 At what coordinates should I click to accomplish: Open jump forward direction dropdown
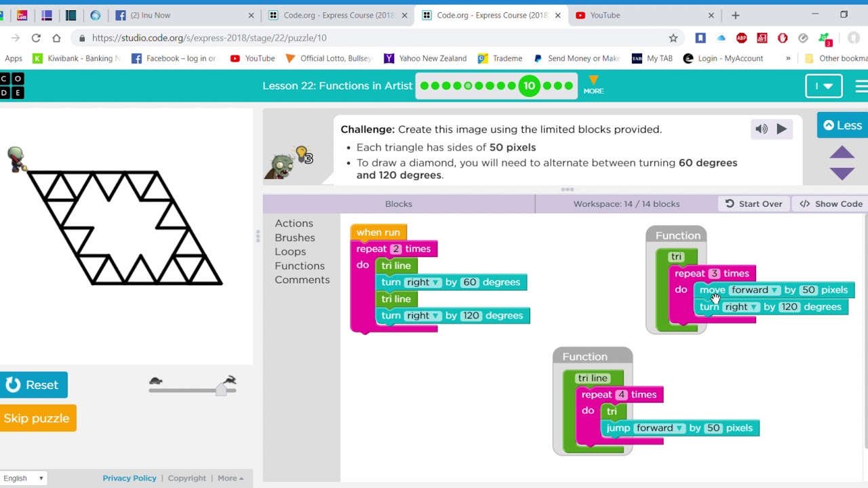660,428
